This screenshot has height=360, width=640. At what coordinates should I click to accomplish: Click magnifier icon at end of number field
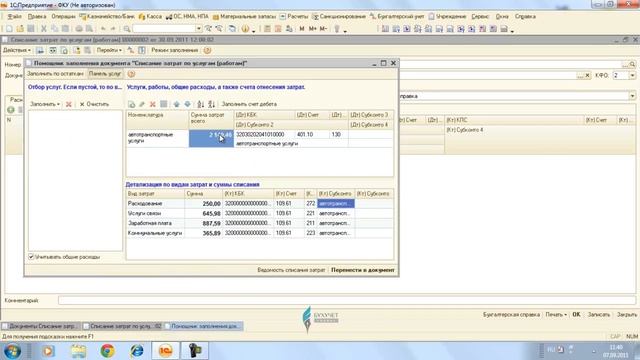click(632, 64)
